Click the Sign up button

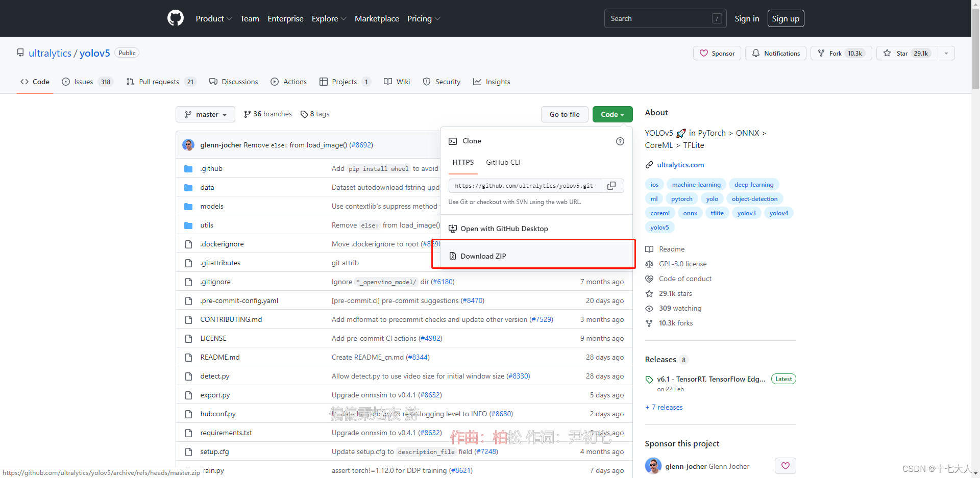tap(786, 18)
